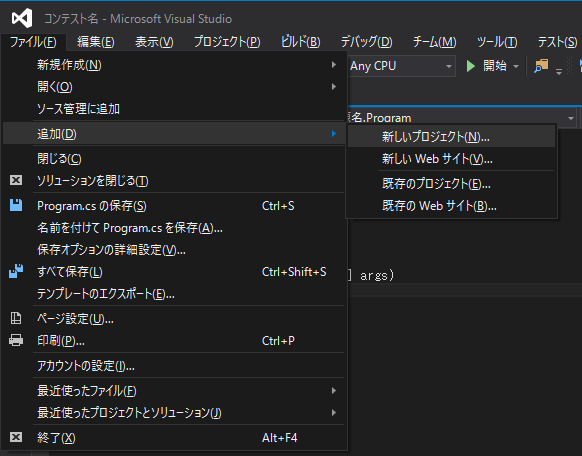Viewport: 582px width, 456px height.
Task: Open アカウントの設定(I)...
Action: click(x=173, y=365)
